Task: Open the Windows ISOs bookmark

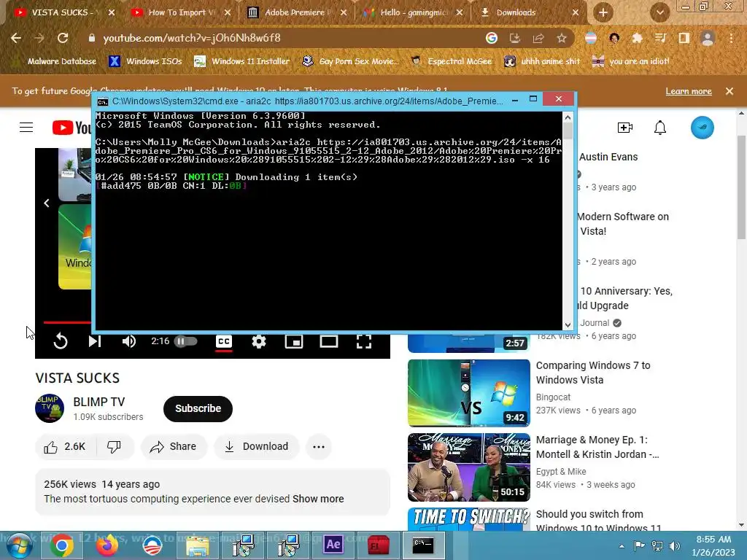Action: click(145, 61)
